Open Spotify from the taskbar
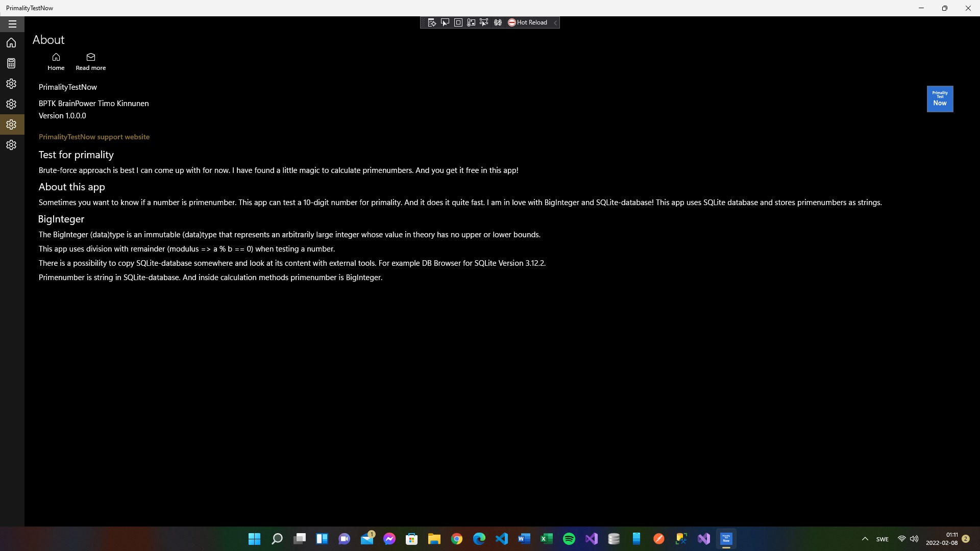 [x=569, y=539]
